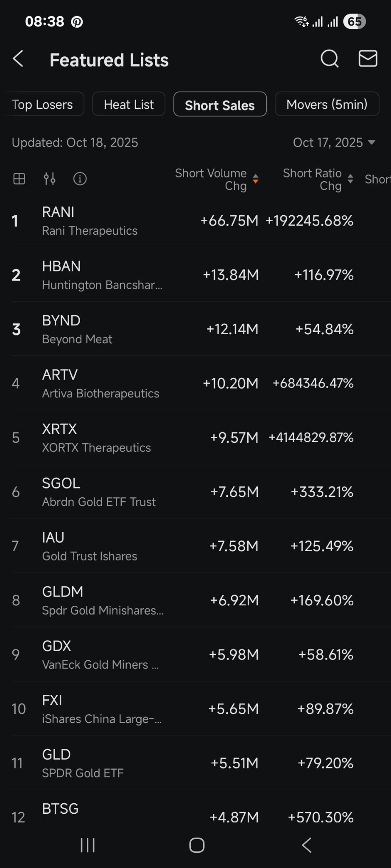Open the RANI Rani Therapeutics row
Image resolution: width=391 pixels, height=868 pixels.
pyautogui.click(x=195, y=221)
